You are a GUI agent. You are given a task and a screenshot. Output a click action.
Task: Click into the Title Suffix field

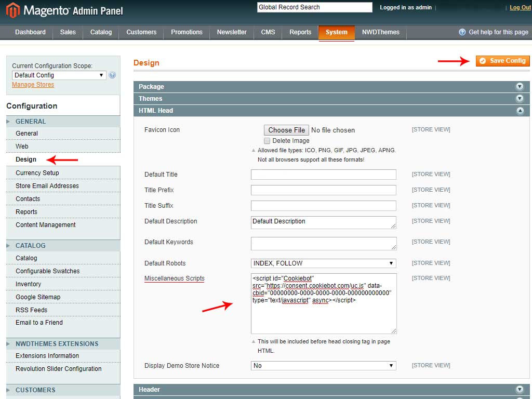coord(323,206)
